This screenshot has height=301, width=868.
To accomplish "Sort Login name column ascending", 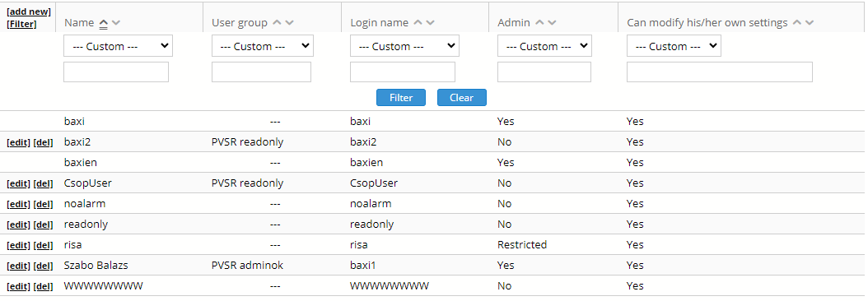I will tap(418, 23).
